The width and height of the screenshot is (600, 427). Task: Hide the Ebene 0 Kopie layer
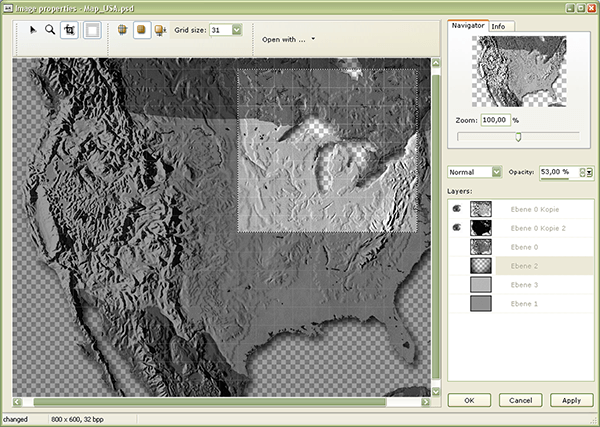click(457, 209)
